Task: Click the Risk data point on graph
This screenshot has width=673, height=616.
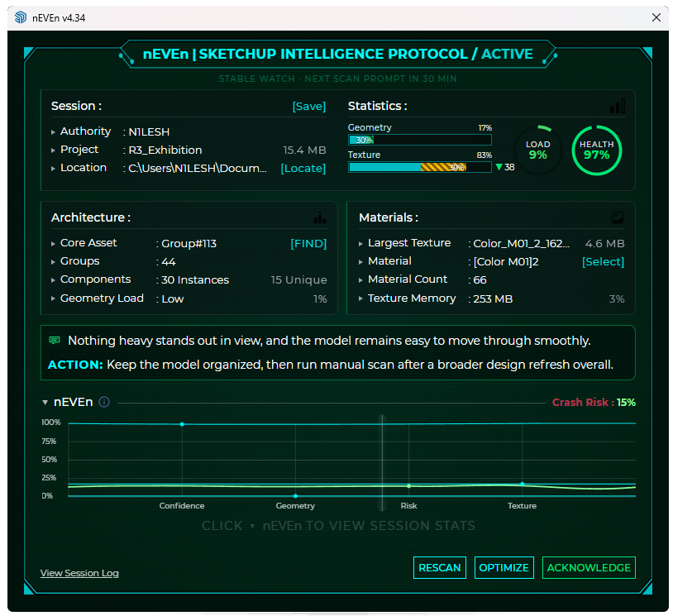Action: tap(409, 486)
